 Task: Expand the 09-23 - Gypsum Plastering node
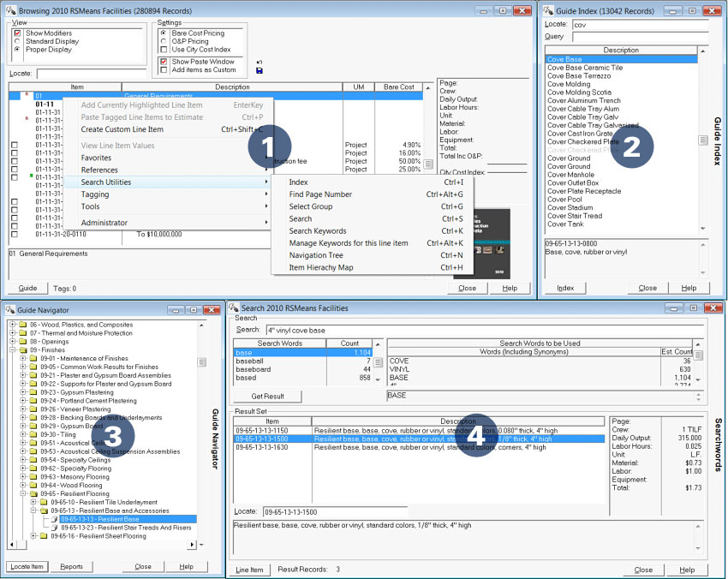23,392
